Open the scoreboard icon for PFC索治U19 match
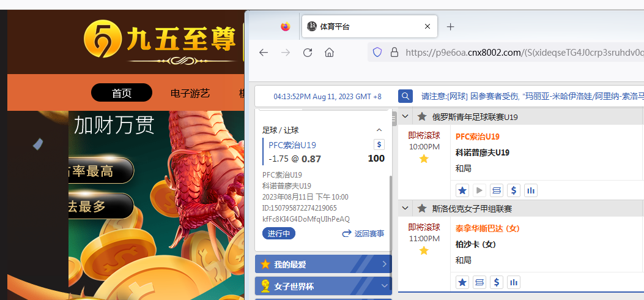Image resolution: width=644 pixels, height=300 pixels. pos(497,190)
